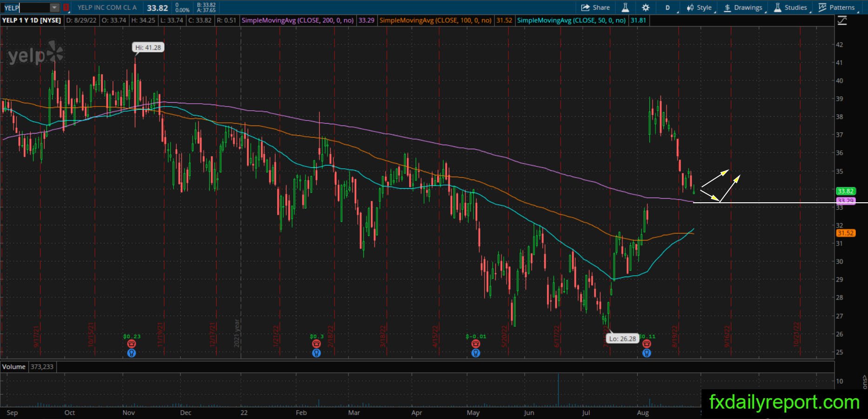
Task: Click the Apr label on the time axis
Action: [417, 412]
